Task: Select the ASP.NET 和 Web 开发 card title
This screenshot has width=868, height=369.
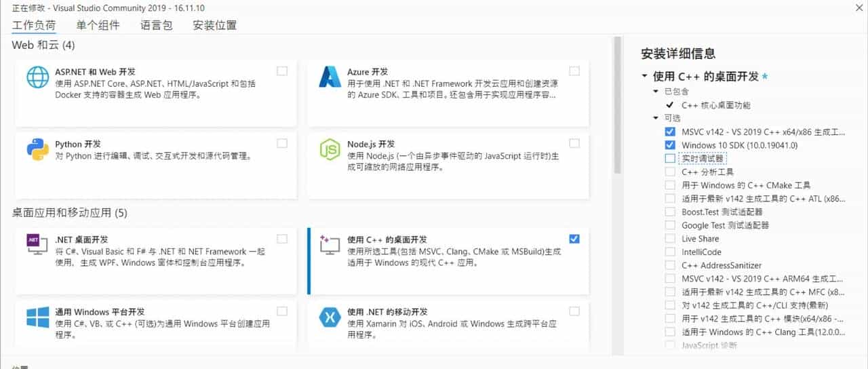Action: tap(95, 71)
